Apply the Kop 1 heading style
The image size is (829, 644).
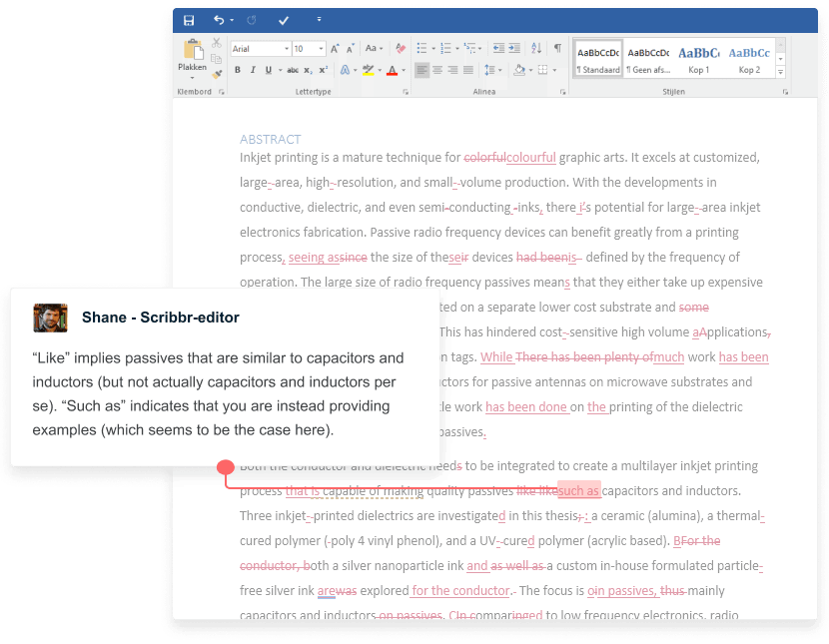tap(698, 59)
